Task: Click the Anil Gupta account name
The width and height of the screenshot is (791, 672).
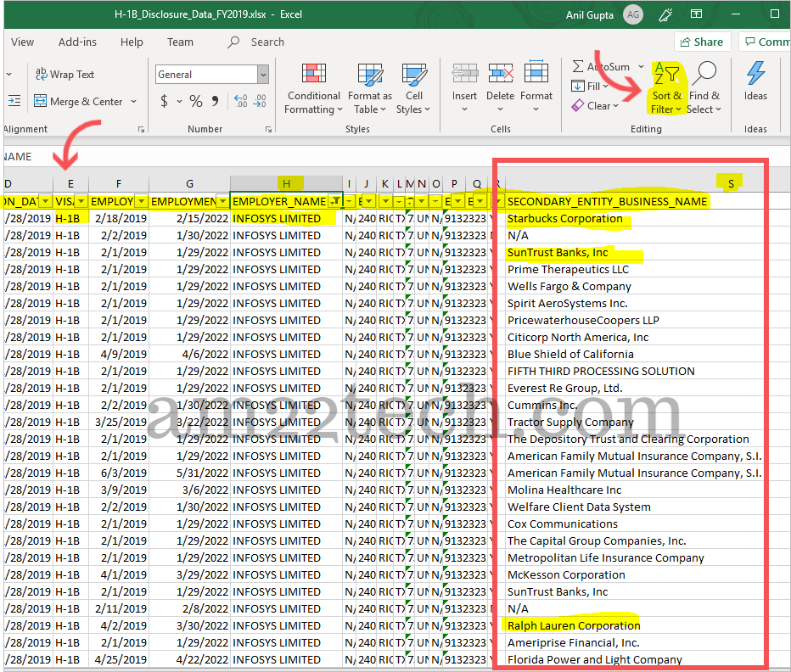Action: tap(589, 14)
